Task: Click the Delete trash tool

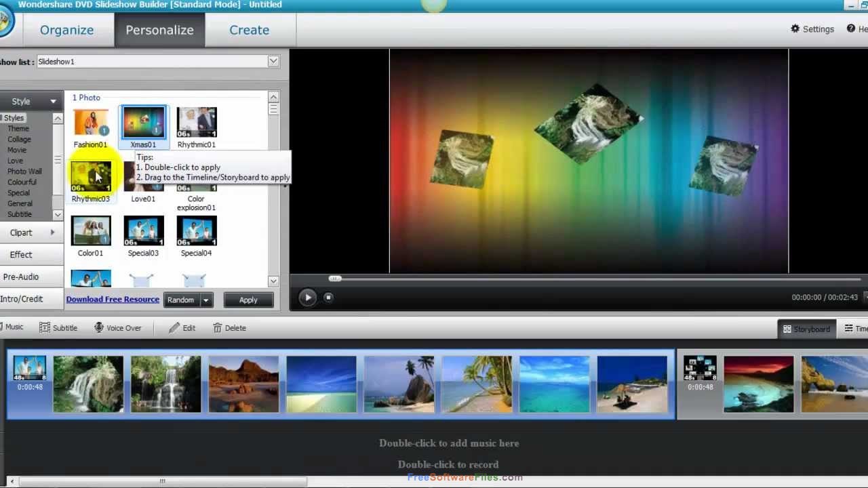Action: pos(229,328)
